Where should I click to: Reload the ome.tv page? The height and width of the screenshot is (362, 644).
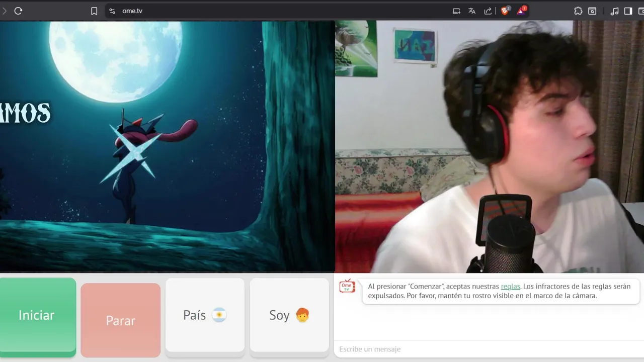pos(18,11)
